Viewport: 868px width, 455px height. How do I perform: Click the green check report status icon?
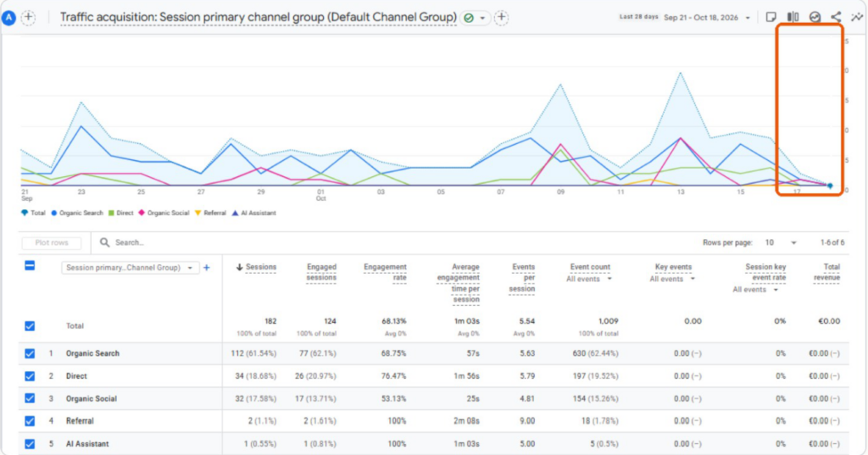pyautogui.click(x=469, y=18)
